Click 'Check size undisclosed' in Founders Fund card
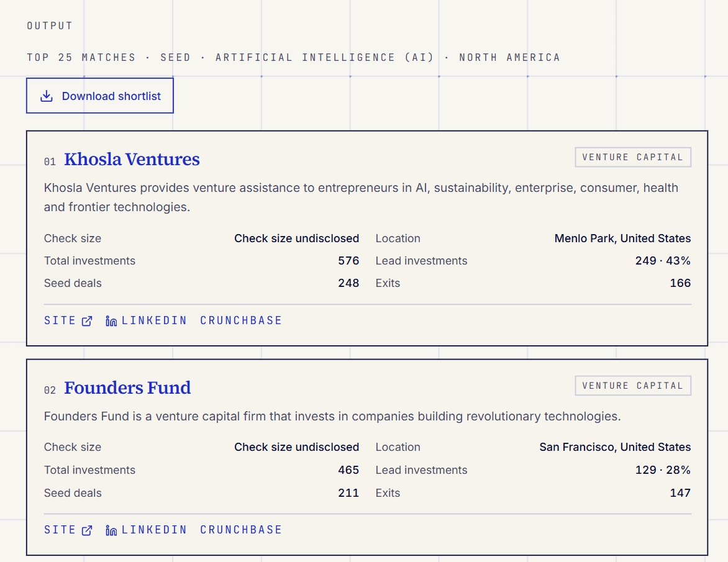 [297, 447]
